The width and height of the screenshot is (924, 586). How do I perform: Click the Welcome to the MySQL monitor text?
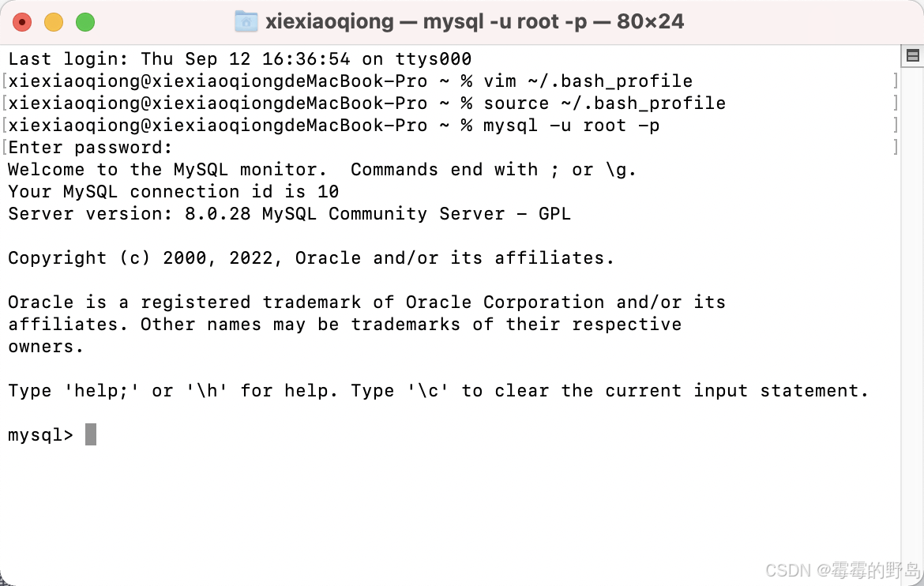[x=158, y=169]
